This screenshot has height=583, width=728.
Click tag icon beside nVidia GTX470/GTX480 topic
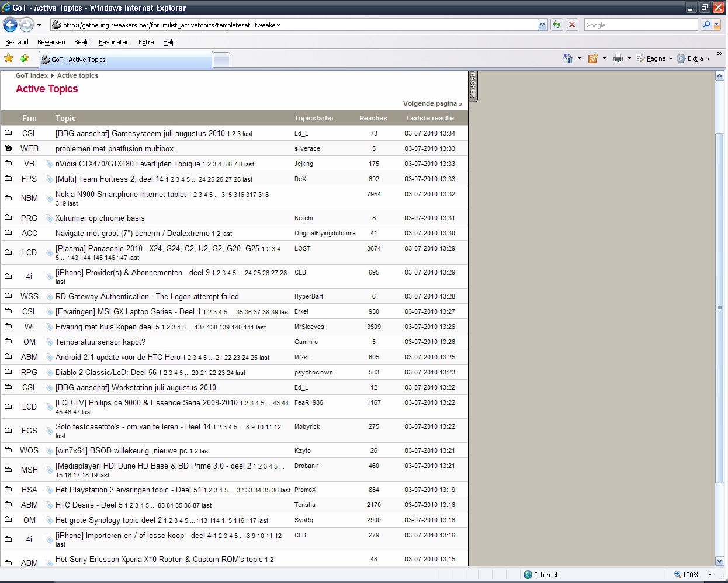coord(49,164)
